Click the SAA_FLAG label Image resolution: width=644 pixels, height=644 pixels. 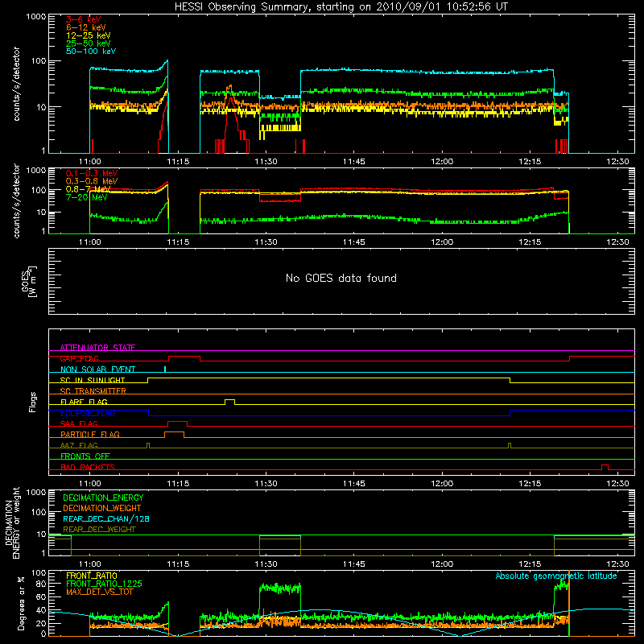click(x=79, y=423)
